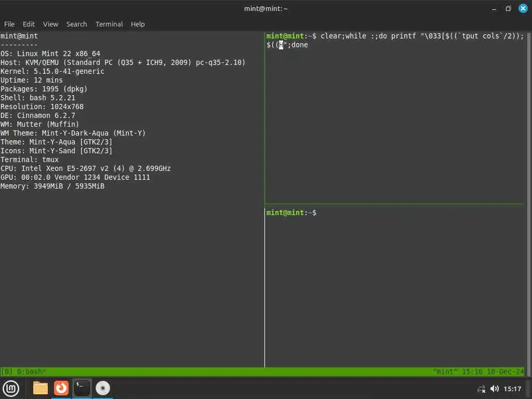Screen dimensions: 532x399
Task: Click the 'Packages: 1995 (dpkg)' line
Action: [44, 89]
